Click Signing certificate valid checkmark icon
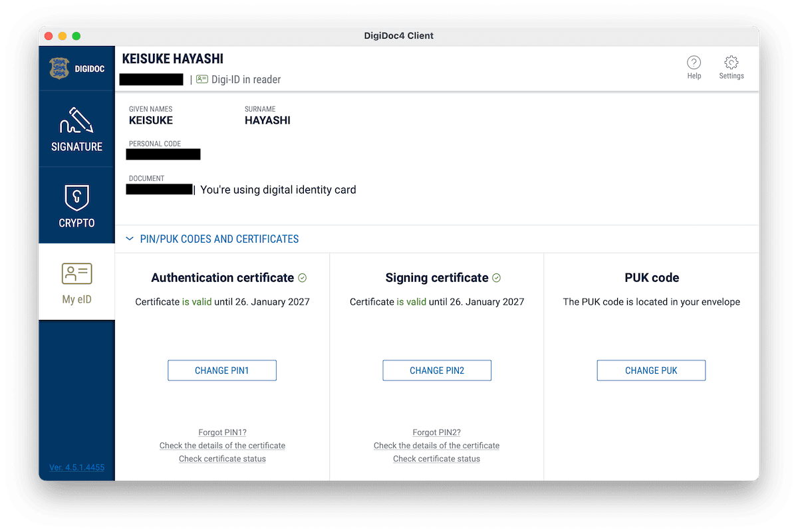The image size is (798, 532). pyautogui.click(x=496, y=278)
